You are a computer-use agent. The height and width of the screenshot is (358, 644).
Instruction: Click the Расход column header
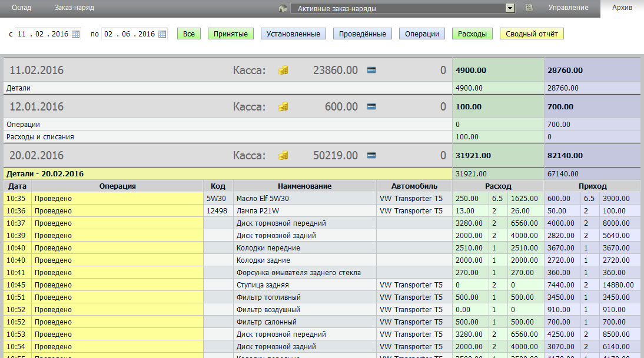click(x=498, y=186)
